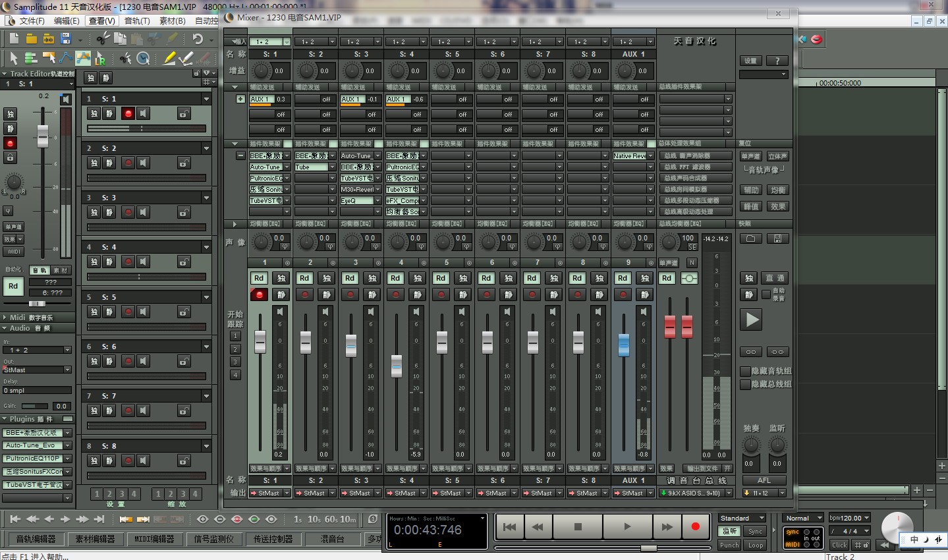Image resolution: width=948 pixels, height=560 pixels.
Task: Select the universal arrow mouse mode tool
Action: coord(14,59)
